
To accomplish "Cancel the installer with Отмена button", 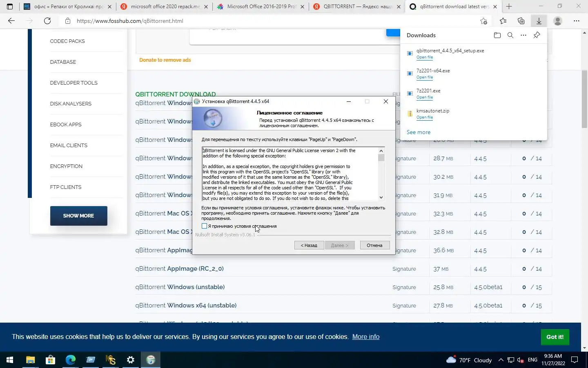I will pos(374,245).
